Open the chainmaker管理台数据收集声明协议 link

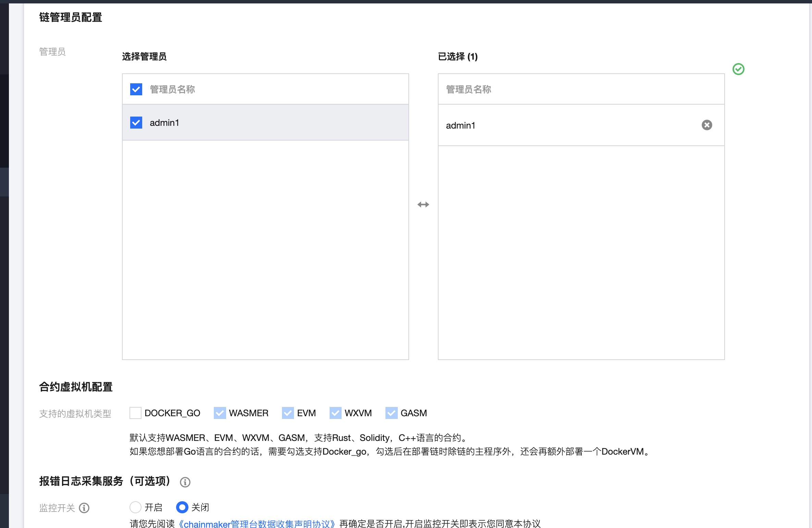(x=257, y=524)
